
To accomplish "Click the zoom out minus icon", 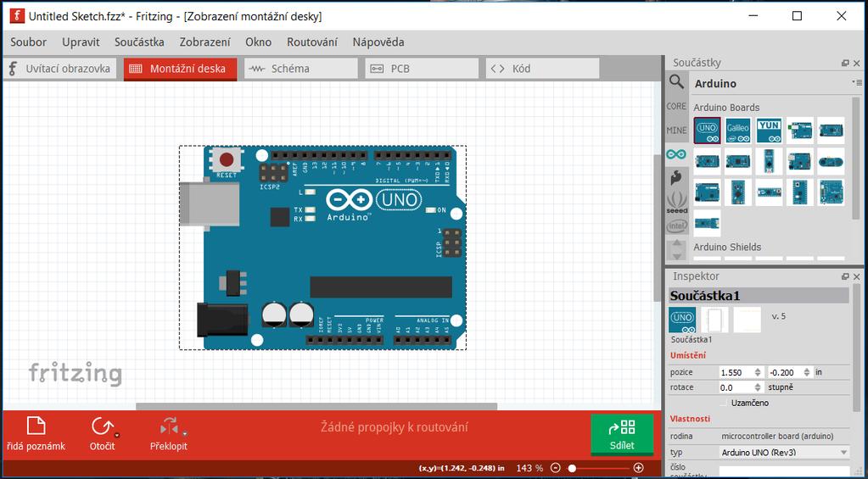I will pos(556,468).
